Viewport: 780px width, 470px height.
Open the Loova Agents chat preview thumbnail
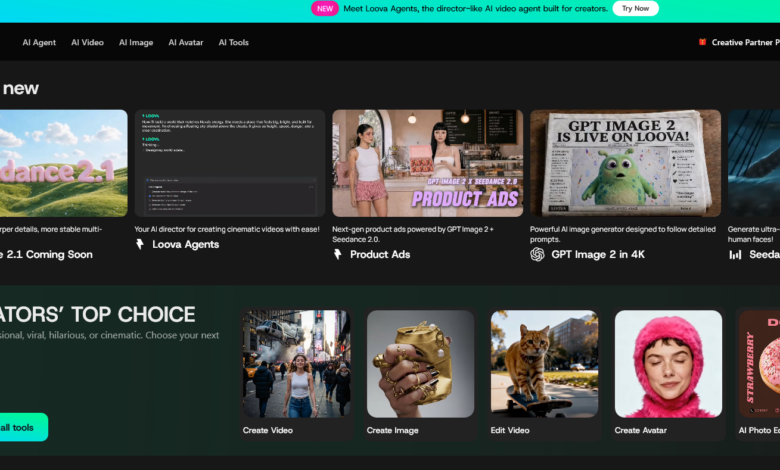tap(230, 163)
